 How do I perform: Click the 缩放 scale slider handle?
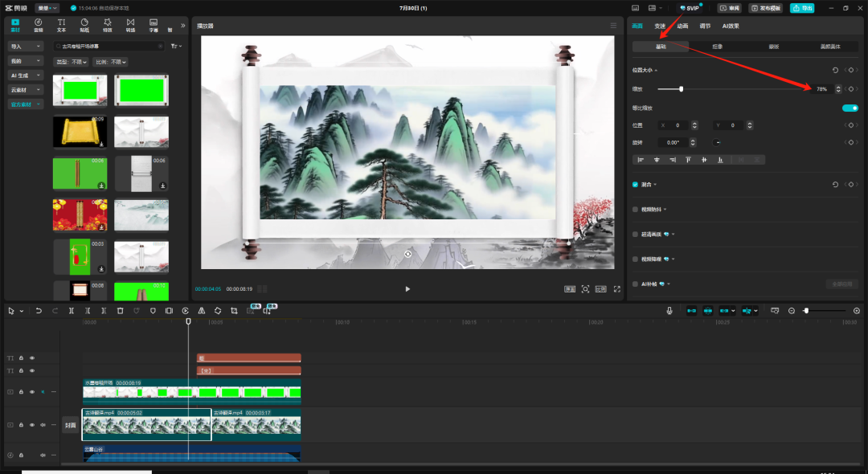pos(682,89)
